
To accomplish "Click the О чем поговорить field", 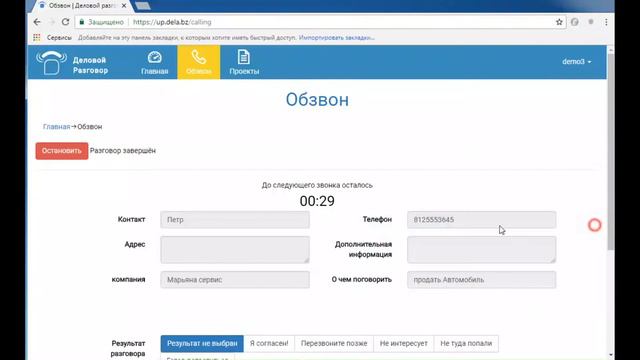I will coord(481,280).
